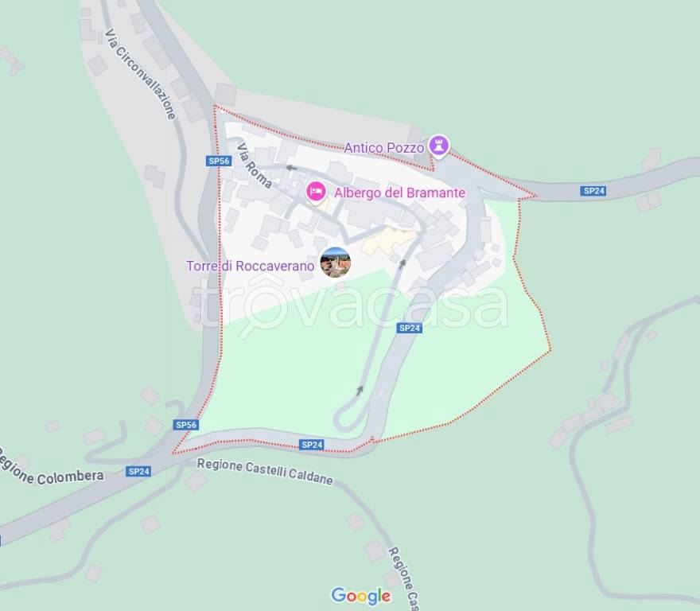This screenshot has width=700, height=611.
Task: Click the one-way arrow near Via Roma
Action: pos(291,169)
